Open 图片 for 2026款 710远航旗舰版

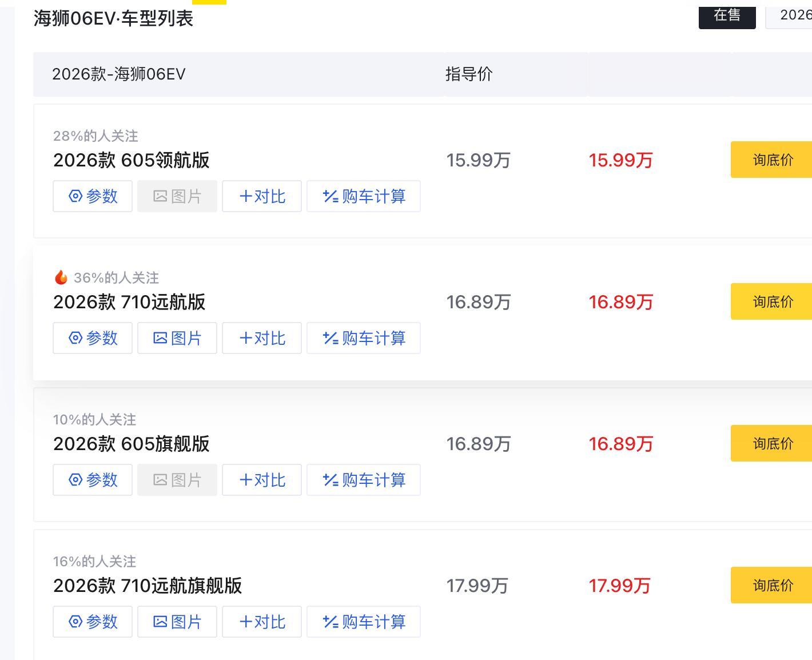pyautogui.click(x=177, y=622)
